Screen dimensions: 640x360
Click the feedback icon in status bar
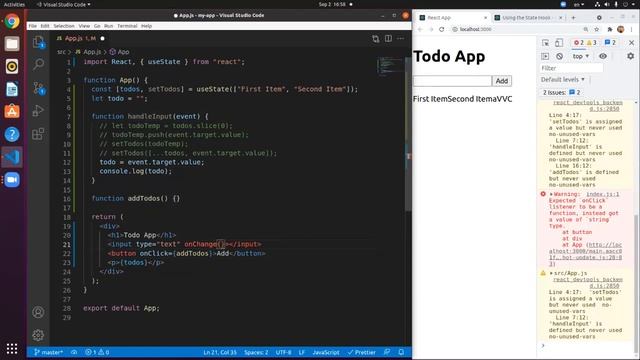point(387,352)
